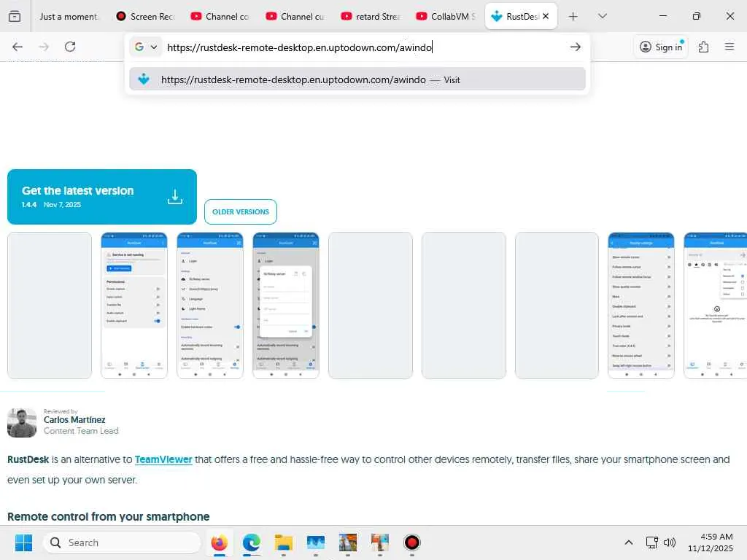Go forward one page
This screenshot has height=560, width=747.
tap(44, 47)
